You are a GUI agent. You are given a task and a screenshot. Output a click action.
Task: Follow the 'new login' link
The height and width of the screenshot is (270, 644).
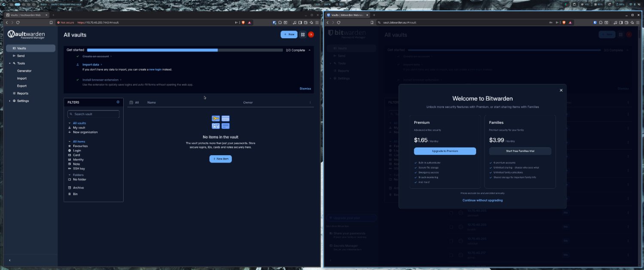[x=155, y=69]
